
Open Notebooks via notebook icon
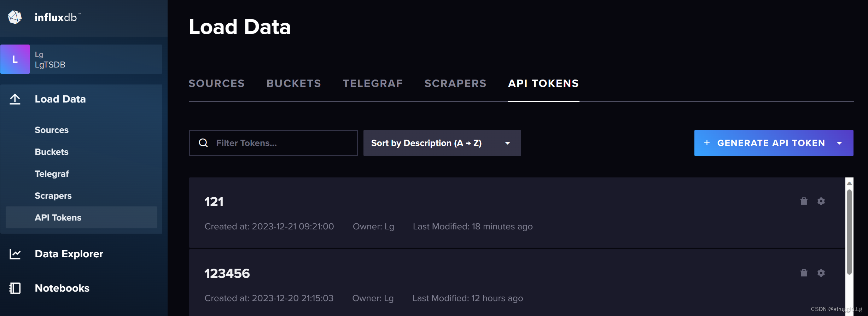click(15, 288)
